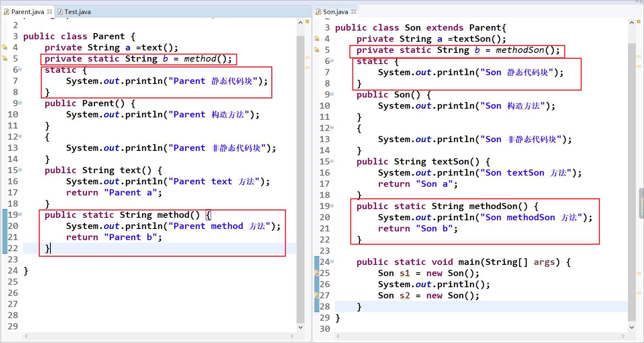Click 'public String text() {' line
The height and width of the screenshot is (343, 644).
(x=103, y=170)
